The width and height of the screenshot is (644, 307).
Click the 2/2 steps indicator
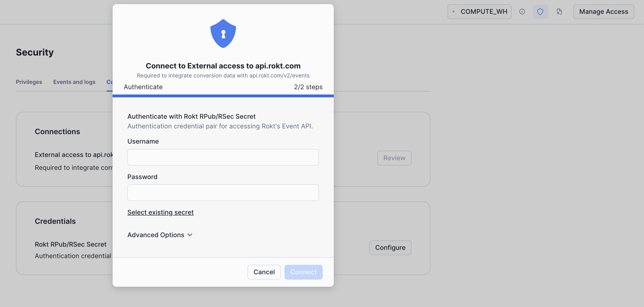(308, 87)
